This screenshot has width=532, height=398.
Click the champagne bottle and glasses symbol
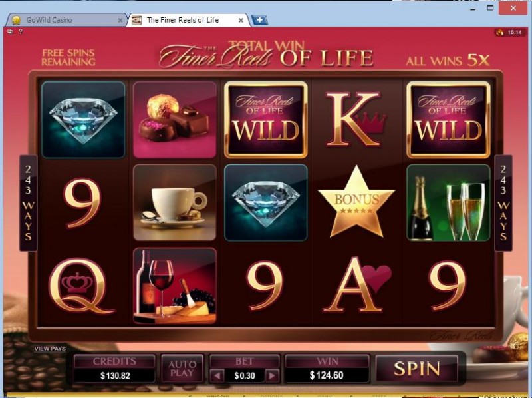coord(448,203)
